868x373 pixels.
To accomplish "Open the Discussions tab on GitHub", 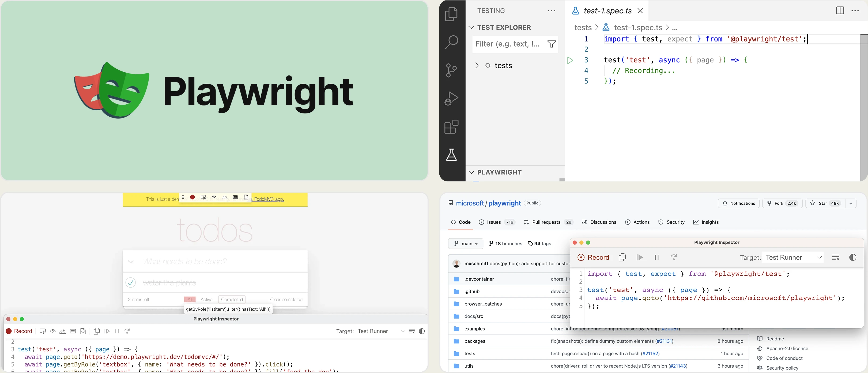I will (x=599, y=222).
